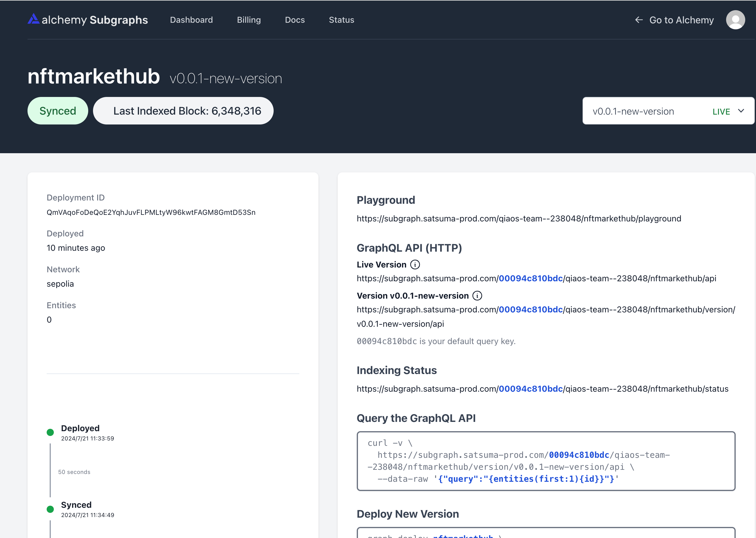Go to the Billing page

point(249,20)
